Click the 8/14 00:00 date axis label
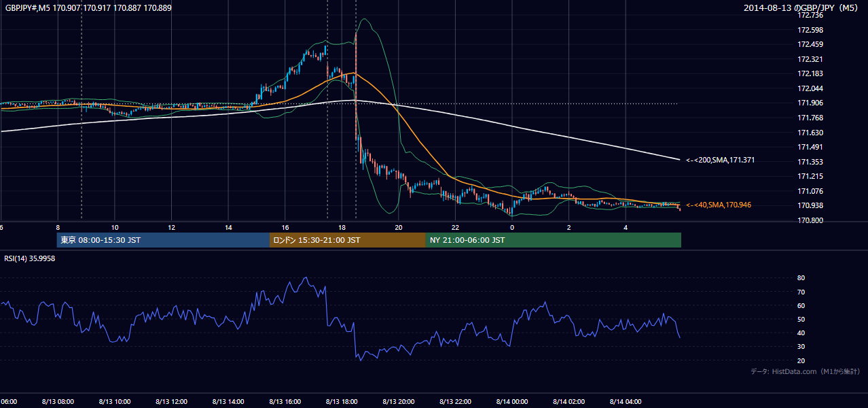 513,401
